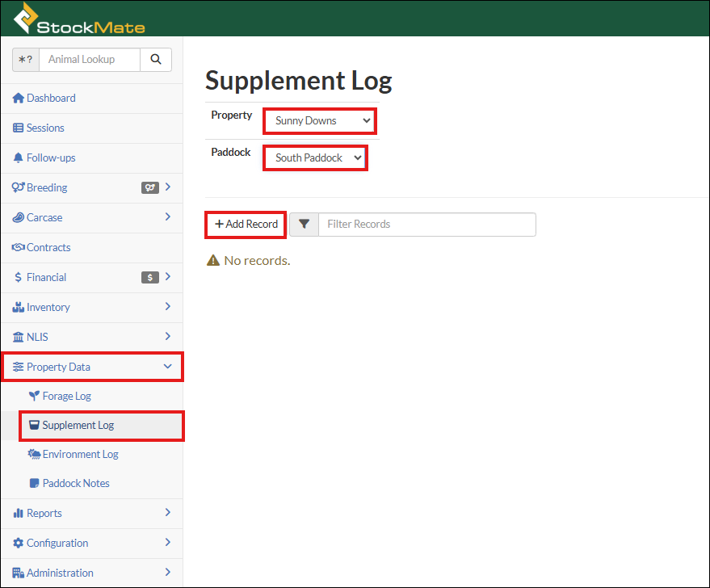Open the Environment Log page
Screen dimensions: 710x588
pyautogui.click(x=80, y=454)
